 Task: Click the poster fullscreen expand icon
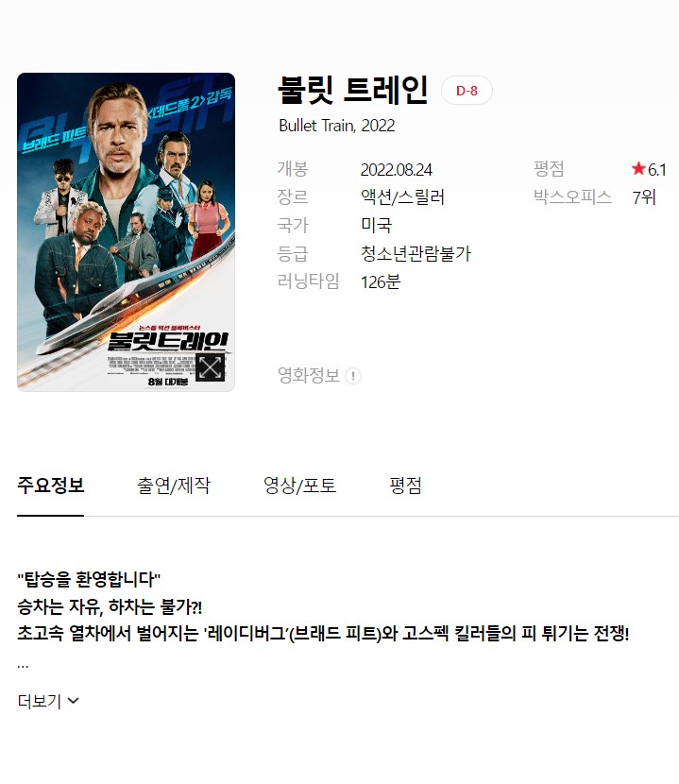(x=210, y=367)
